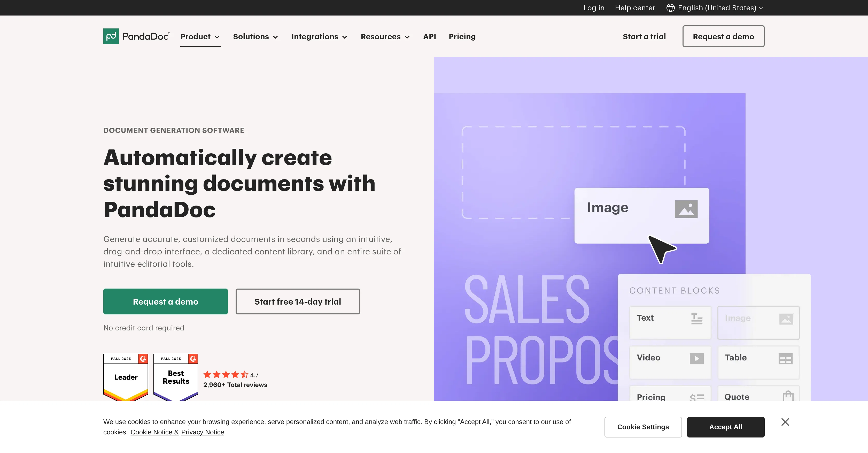Click the Pricing content block label
The height and width of the screenshot is (453, 868).
[x=651, y=397]
